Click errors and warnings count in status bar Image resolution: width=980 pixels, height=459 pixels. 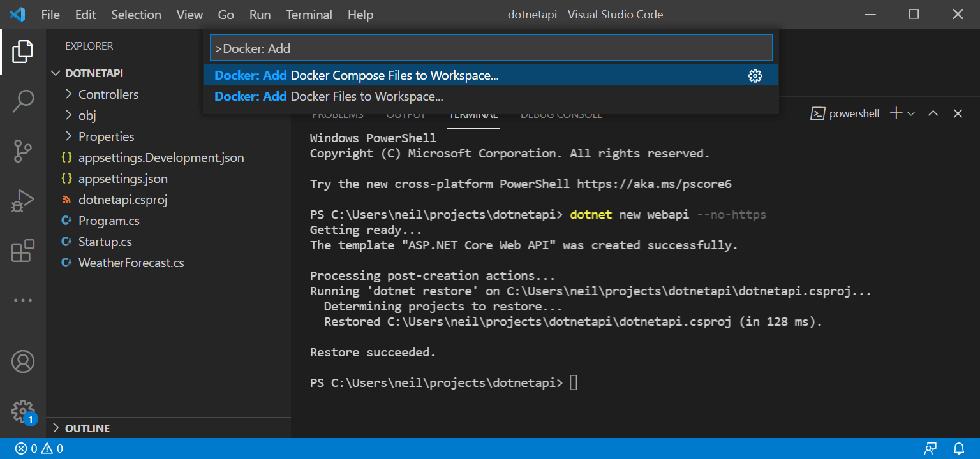40,448
